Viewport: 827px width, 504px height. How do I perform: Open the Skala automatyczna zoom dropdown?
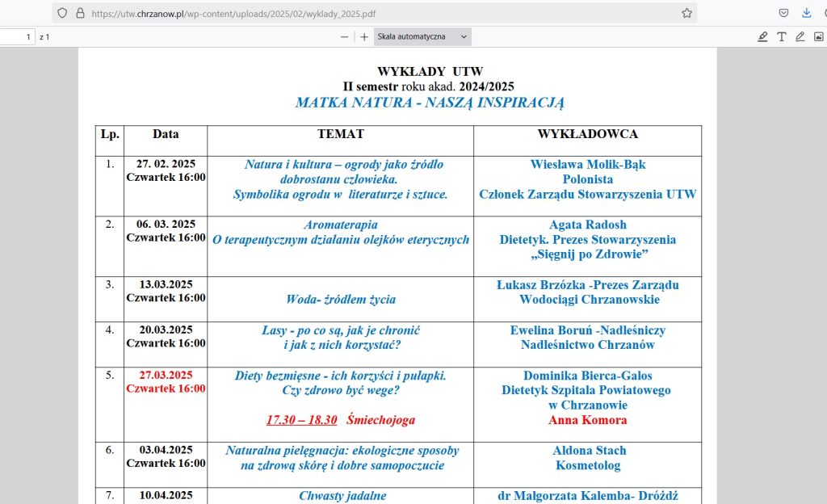[x=422, y=36]
